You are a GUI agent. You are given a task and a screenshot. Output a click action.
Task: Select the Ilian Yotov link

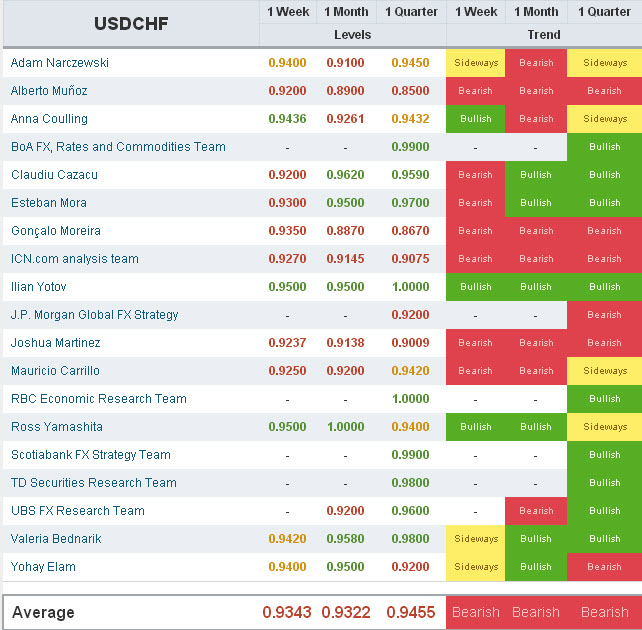pos(38,287)
